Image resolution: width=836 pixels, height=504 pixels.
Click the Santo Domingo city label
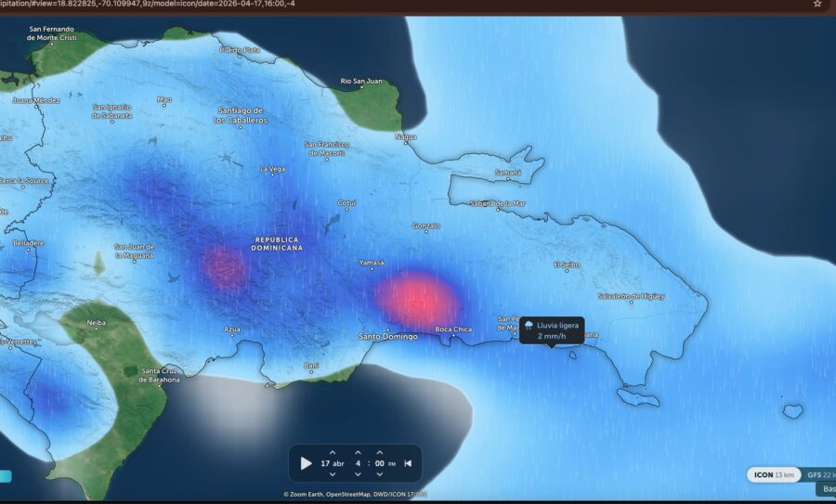coord(388,336)
